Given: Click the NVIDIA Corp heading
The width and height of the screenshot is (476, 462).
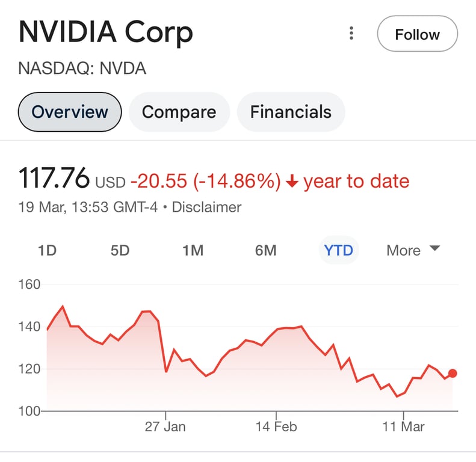Looking at the screenshot, I should tap(106, 32).
